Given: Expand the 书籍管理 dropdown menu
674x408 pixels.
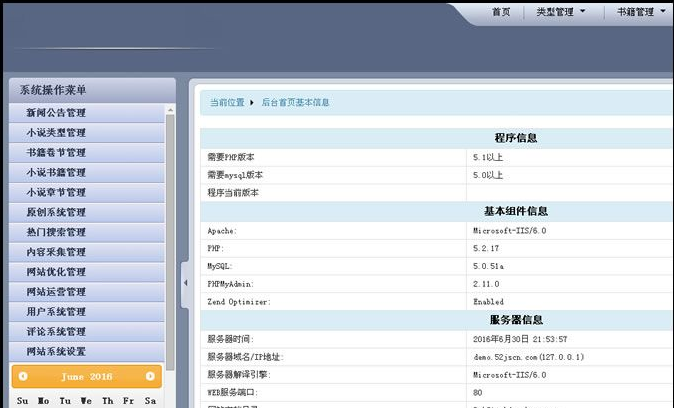Looking at the screenshot, I should click(x=641, y=12).
